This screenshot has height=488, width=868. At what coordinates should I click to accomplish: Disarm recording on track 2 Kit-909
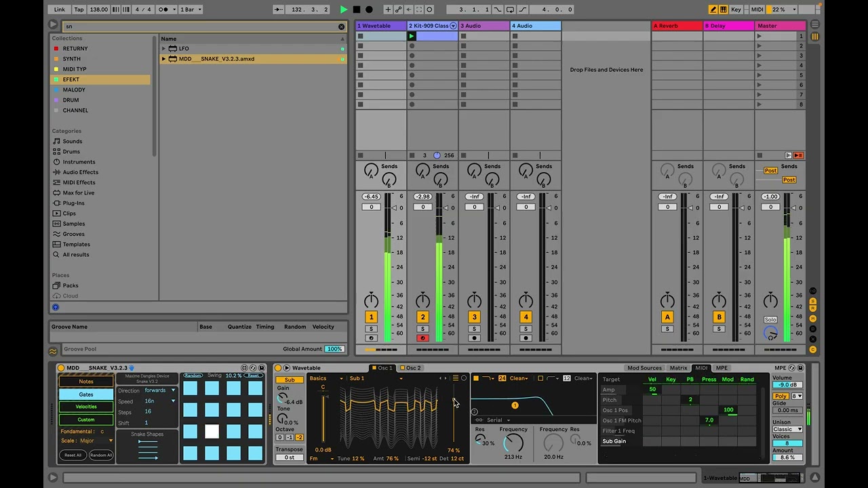coord(422,338)
